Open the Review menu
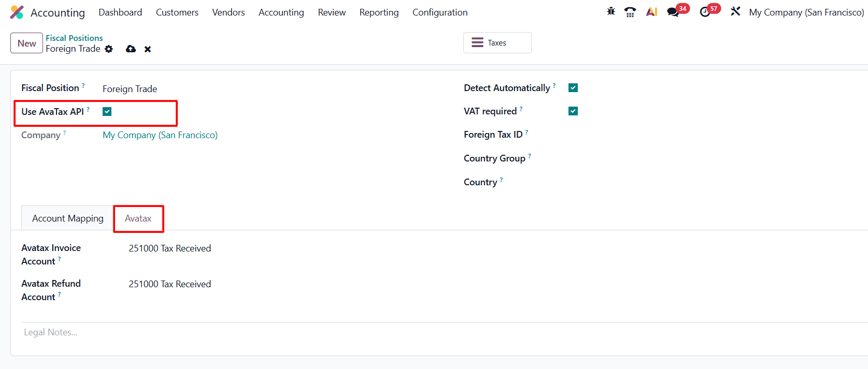The width and height of the screenshot is (868, 369). point(332,12)
